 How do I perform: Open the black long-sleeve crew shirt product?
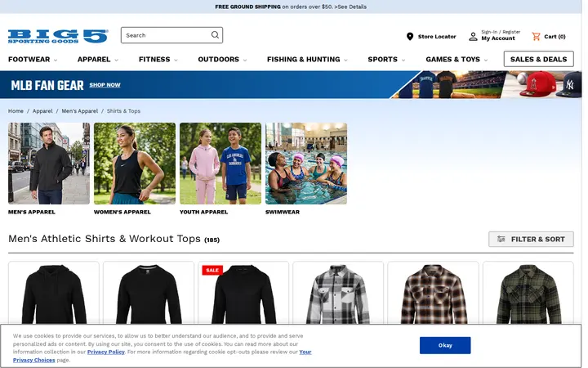tap(149, 294)
